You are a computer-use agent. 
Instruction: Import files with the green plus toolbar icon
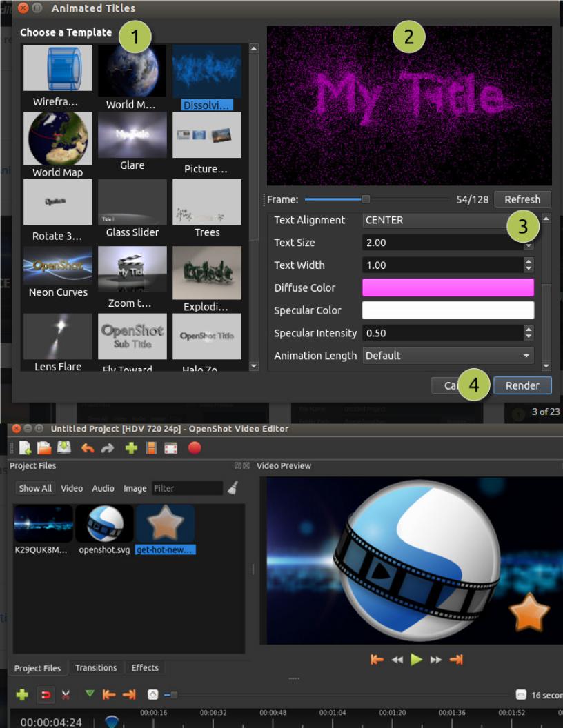tap(132, 447)
